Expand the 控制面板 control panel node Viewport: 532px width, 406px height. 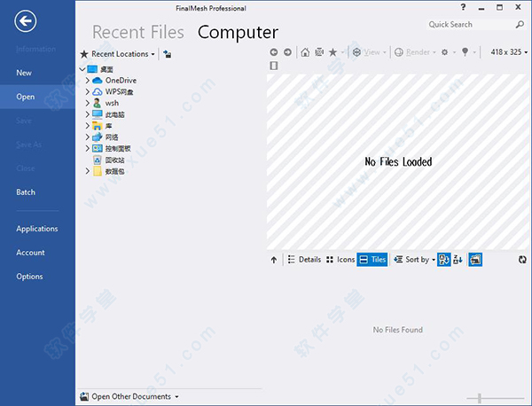[88, 148]
